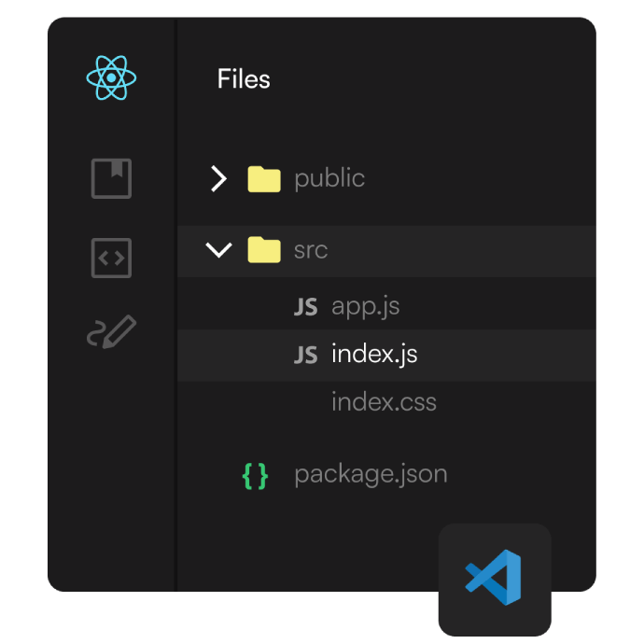
Task: Click the React atom logo icon
Action: point(111,78)
